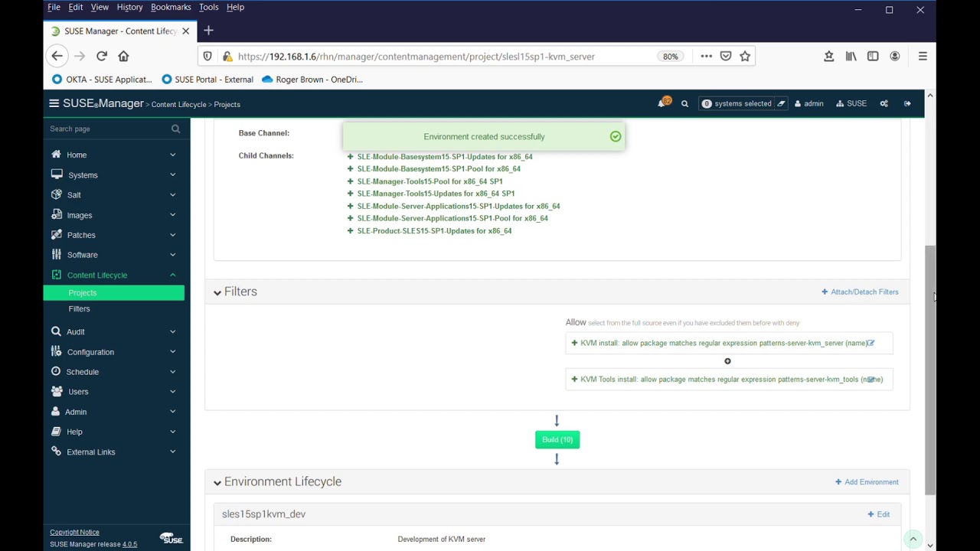Open SUSE Portal - External bookmark
Screen dimensions: 980x551
coord(207,80)
